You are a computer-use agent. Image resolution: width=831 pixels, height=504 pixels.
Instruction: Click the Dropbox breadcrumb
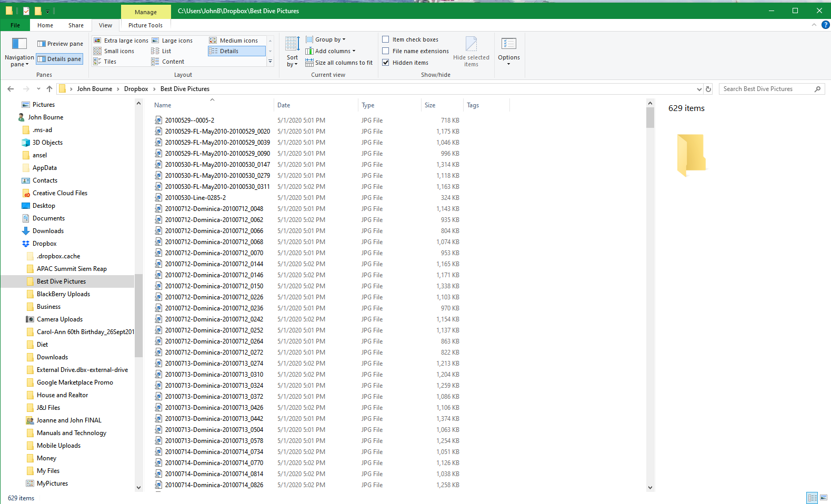coord(136,89)
